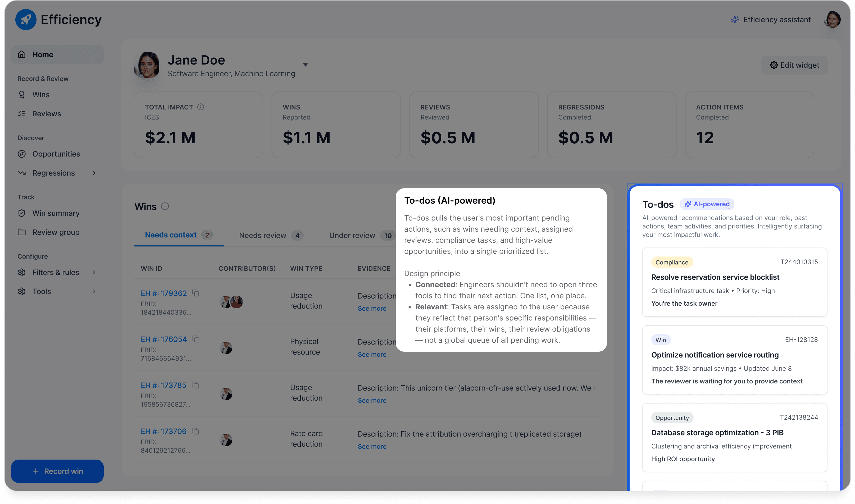Open the Efficiency assistant sparkle icon
855x504 pixels.
735,20
